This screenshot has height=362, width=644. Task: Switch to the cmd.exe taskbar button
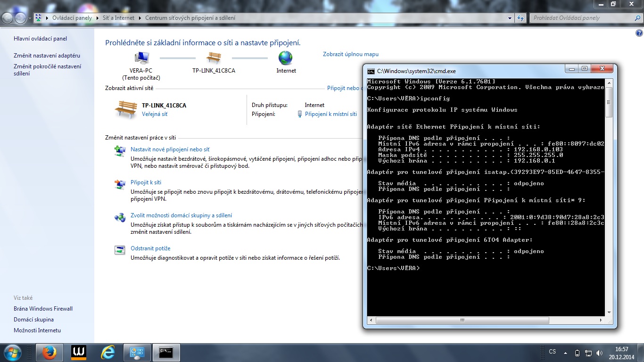coord(166,353)
